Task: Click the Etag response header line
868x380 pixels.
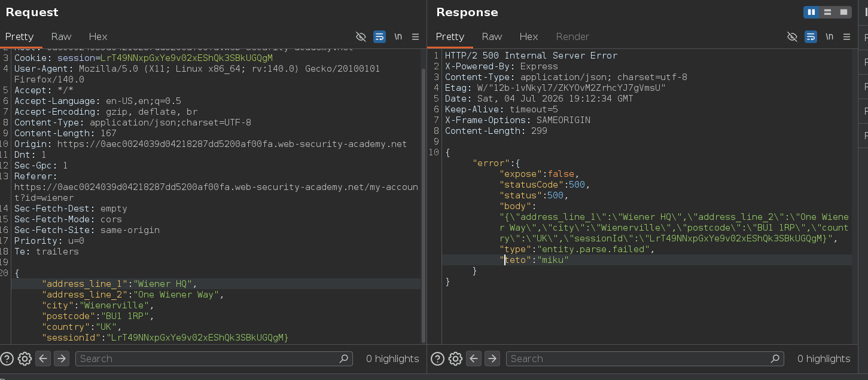Action: click(555, 88)
